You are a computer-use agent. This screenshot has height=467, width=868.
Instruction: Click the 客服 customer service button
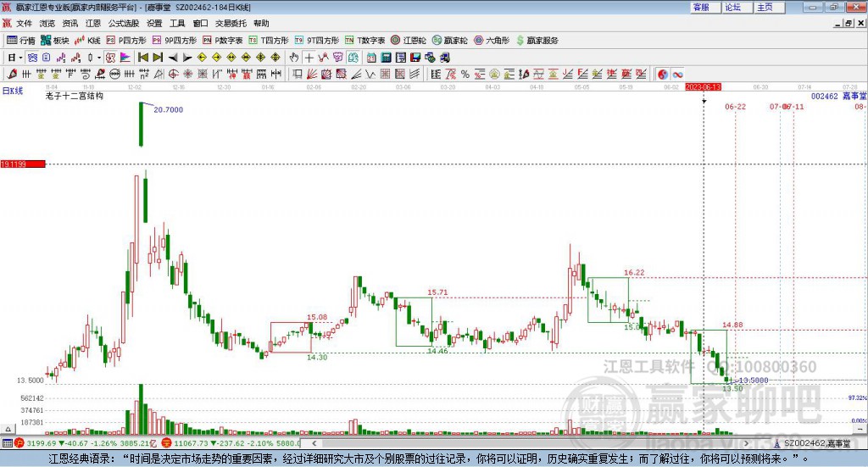[x=705, y=7]
